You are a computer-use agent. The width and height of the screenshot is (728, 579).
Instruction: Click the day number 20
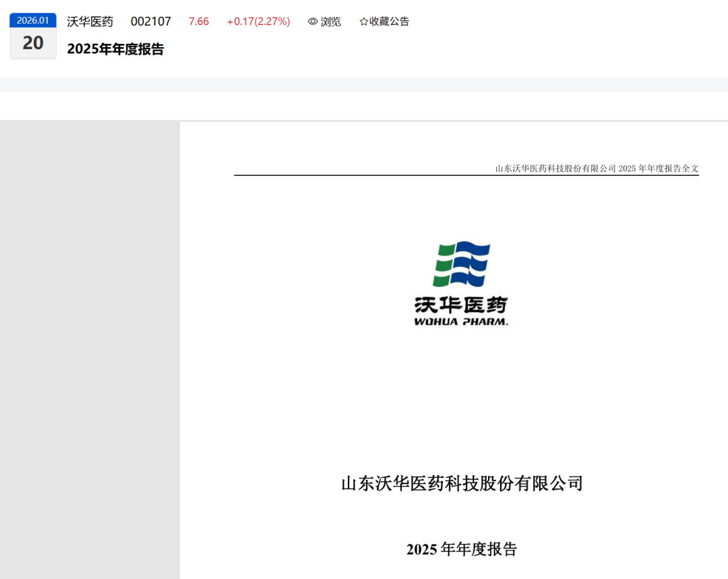(x=33, y=43)
